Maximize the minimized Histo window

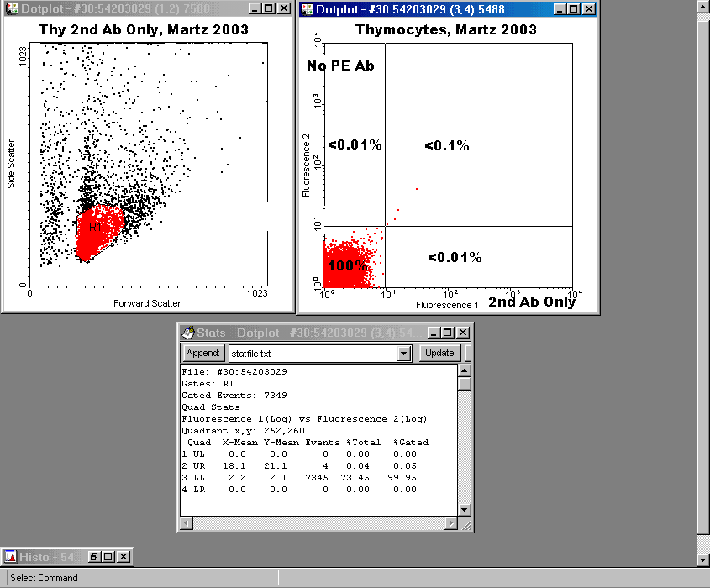click(108, 556)
